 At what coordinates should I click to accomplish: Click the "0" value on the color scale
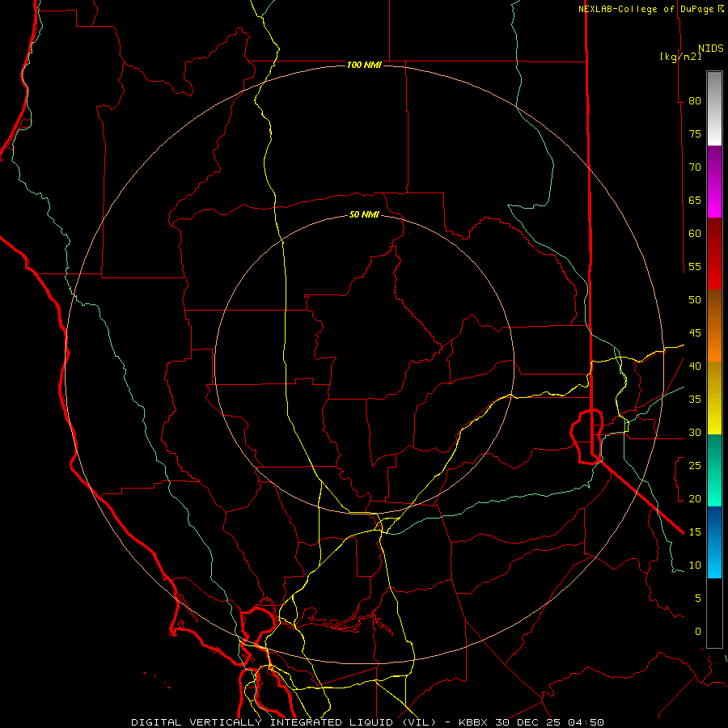point(698,632)
